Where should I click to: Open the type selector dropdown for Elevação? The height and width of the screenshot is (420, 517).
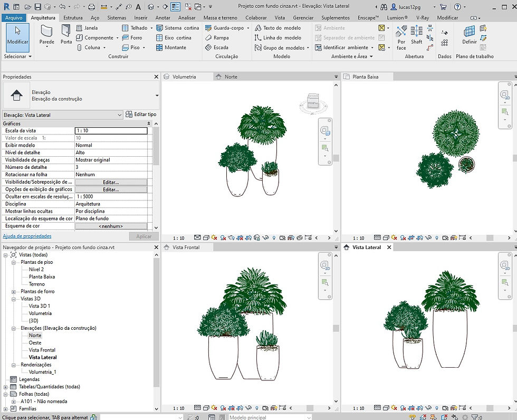[157, 96]
